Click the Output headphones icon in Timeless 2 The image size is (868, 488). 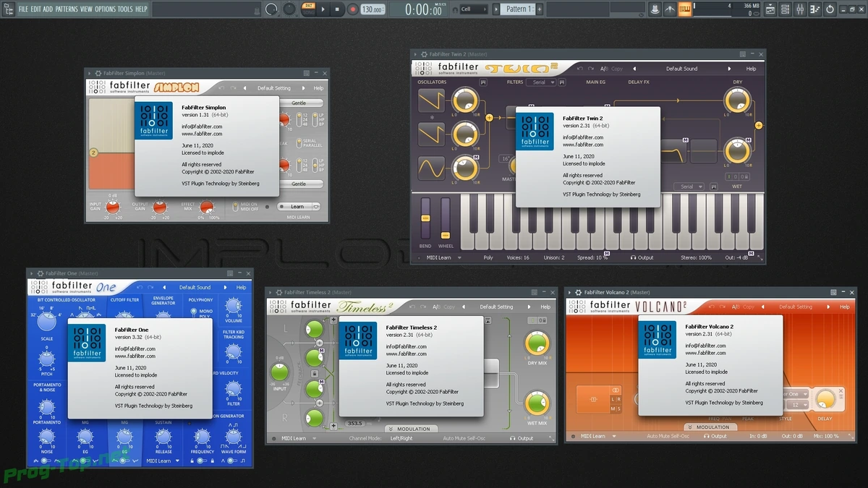click(513, 438)
